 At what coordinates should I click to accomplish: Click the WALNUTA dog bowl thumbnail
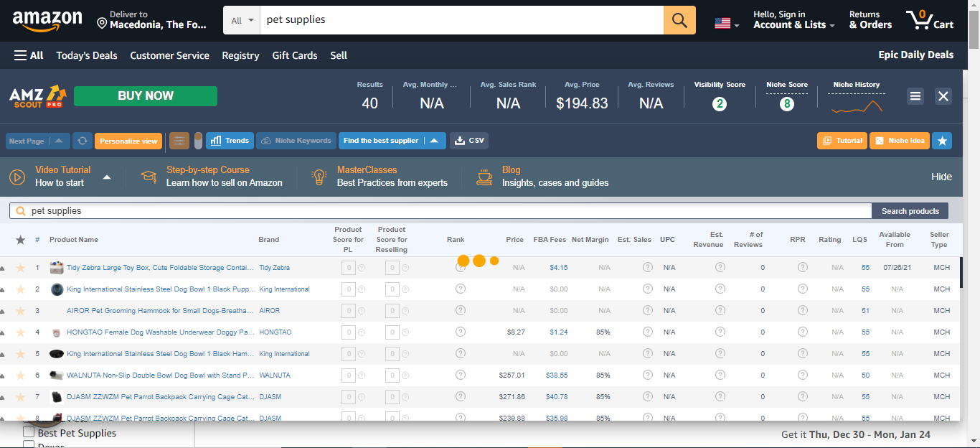[57, 375]
